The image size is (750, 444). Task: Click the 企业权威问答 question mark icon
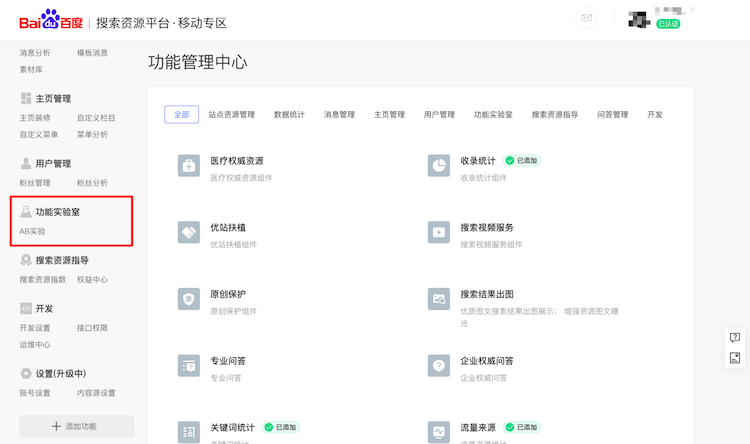438,365
